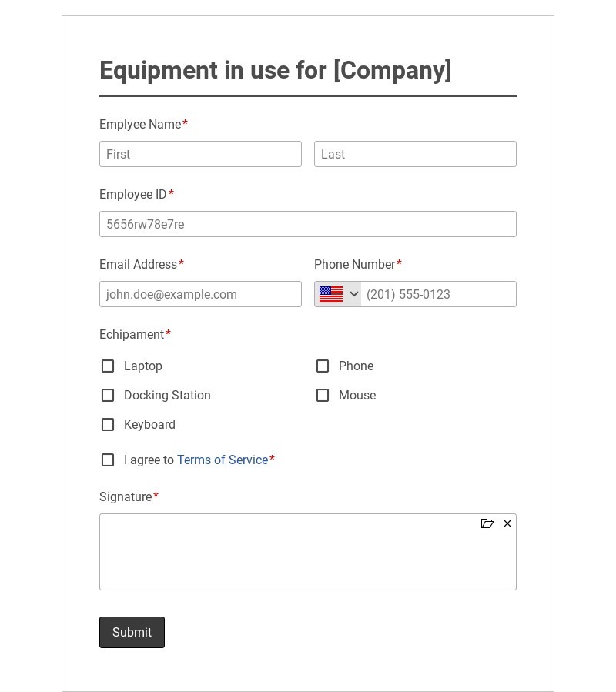Focus the Phone Number input
The height and width of the screenshot is (692, 616).
click(x=437, y=294)
